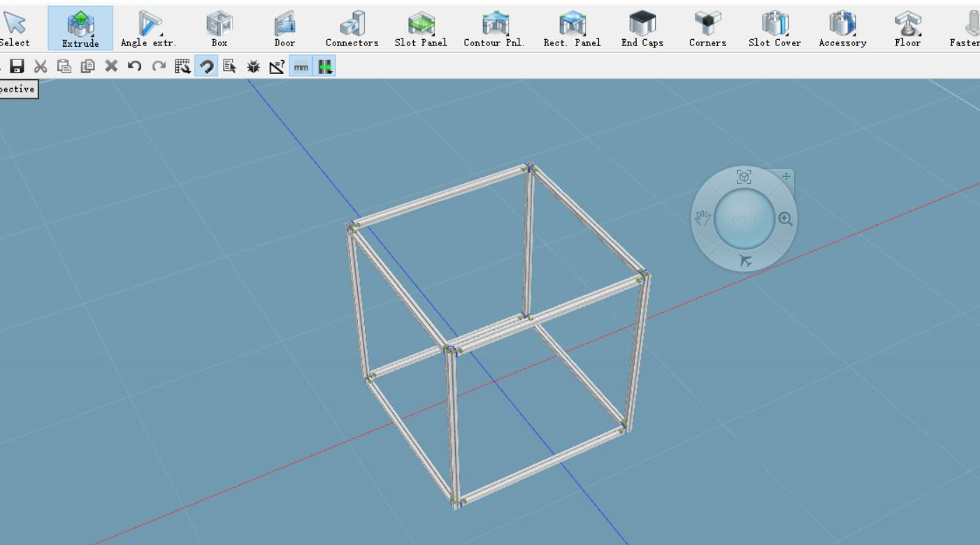Toggle millimeter measurement units
The image size is (980, 545).
point(299,66)
